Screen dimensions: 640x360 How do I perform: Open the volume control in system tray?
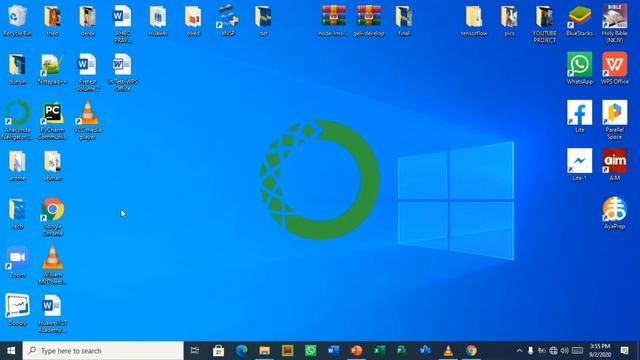tap(565, 351)
